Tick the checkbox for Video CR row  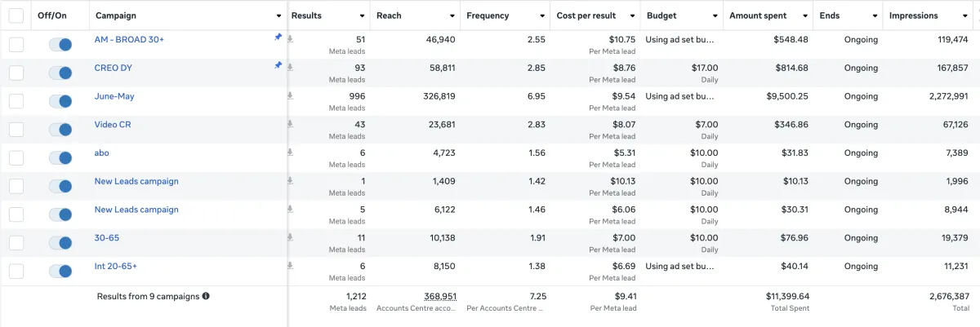point(16,130)
